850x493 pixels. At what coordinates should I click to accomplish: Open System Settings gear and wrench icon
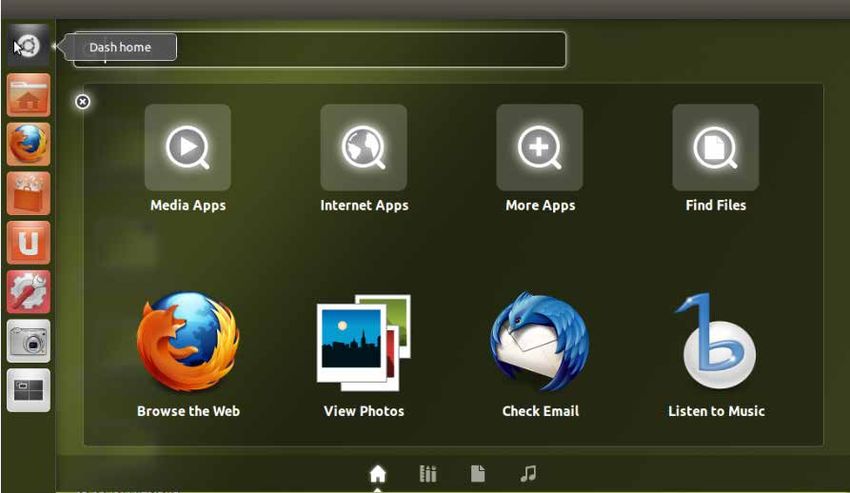(x=28, y=292)
